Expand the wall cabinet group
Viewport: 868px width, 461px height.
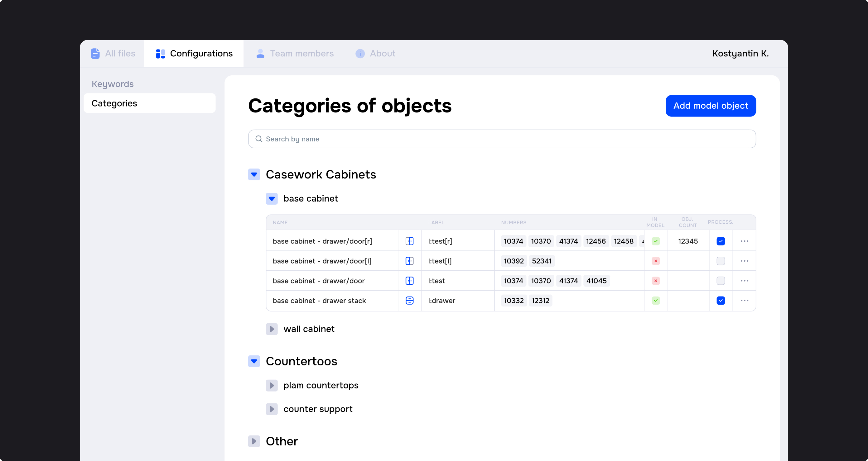click(272, 329)
